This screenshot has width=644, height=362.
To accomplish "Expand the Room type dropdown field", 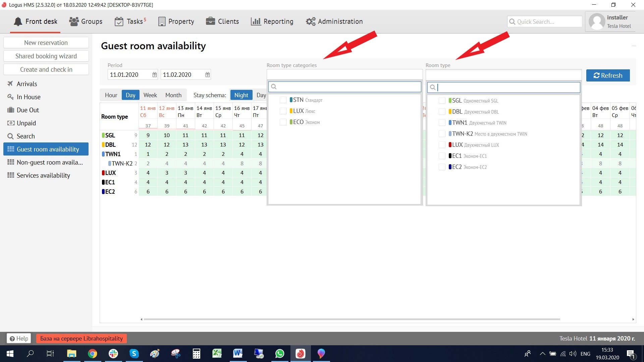I will pos(503,74).
